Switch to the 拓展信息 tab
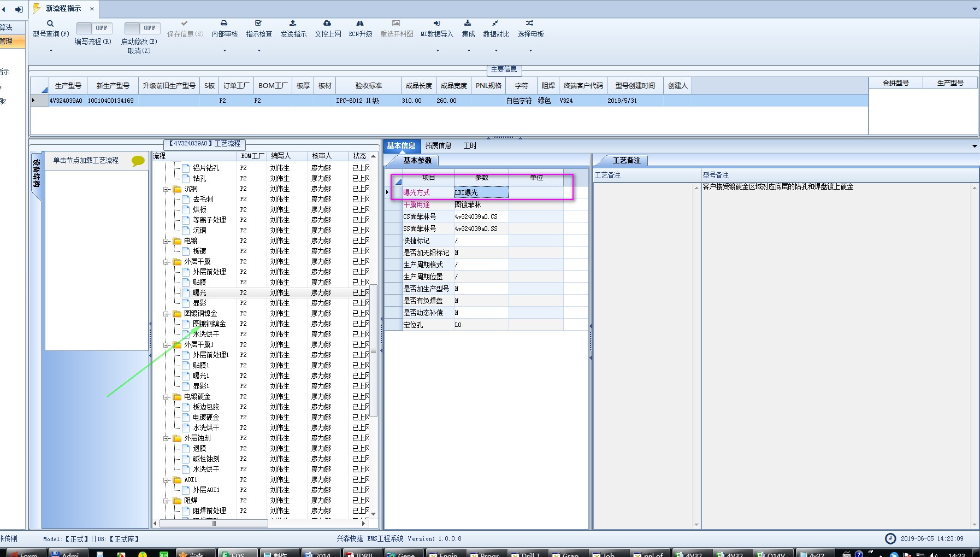 coord(438,145)
